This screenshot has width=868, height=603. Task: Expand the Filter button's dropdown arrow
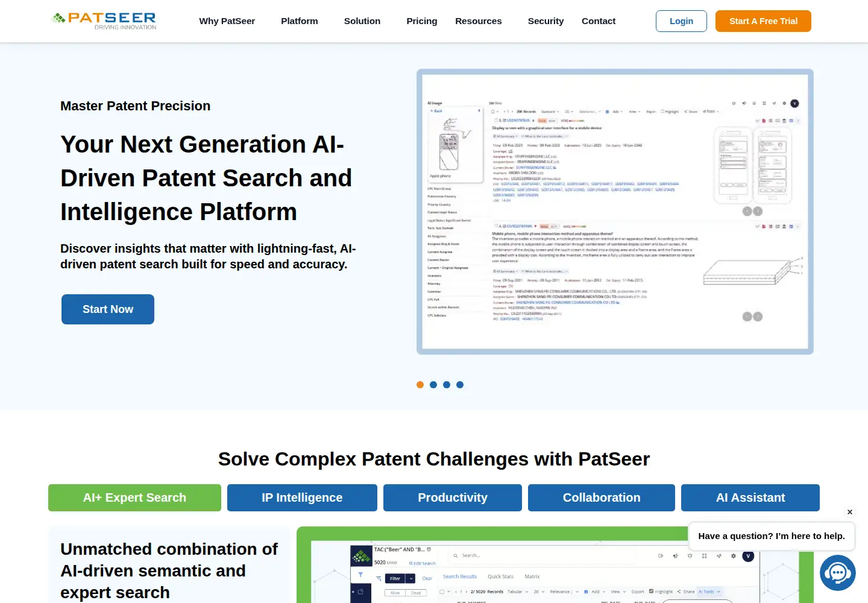tap(410, 578)
